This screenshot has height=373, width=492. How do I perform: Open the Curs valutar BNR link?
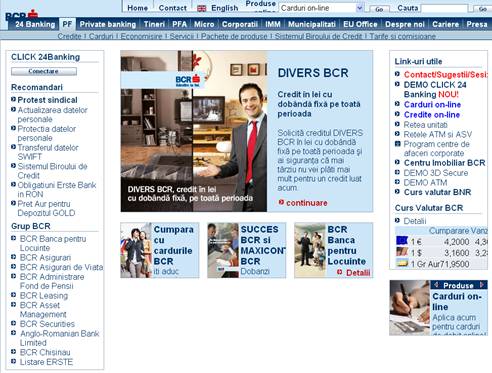click(x=437, y=192)
